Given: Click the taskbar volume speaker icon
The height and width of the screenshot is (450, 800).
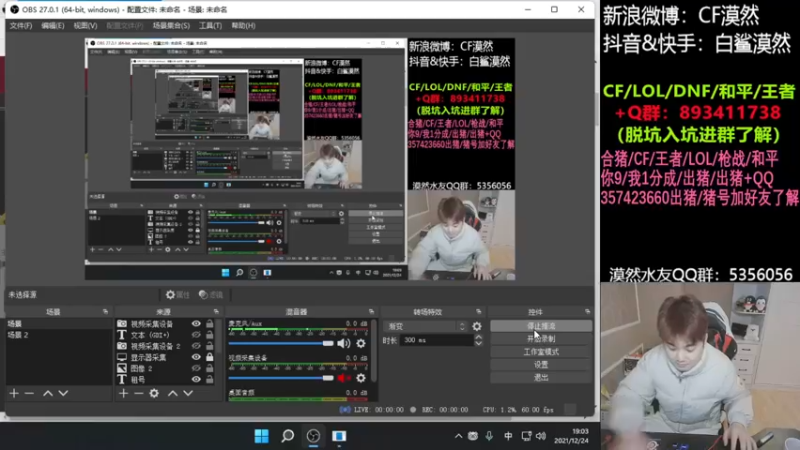Looking at the screenshot, I should click(x=541, y=436).
